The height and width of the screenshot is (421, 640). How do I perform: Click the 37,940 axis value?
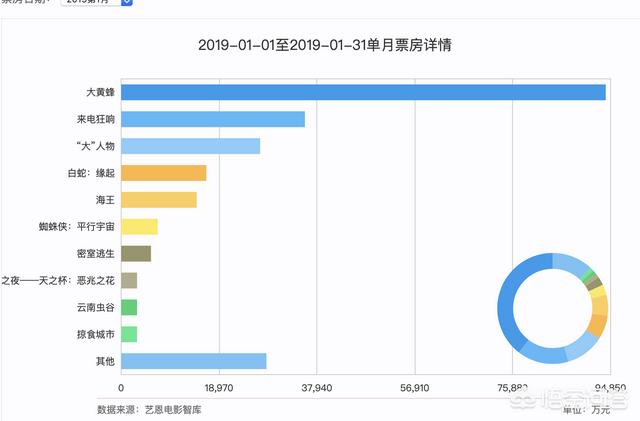[x=317, y=388]
